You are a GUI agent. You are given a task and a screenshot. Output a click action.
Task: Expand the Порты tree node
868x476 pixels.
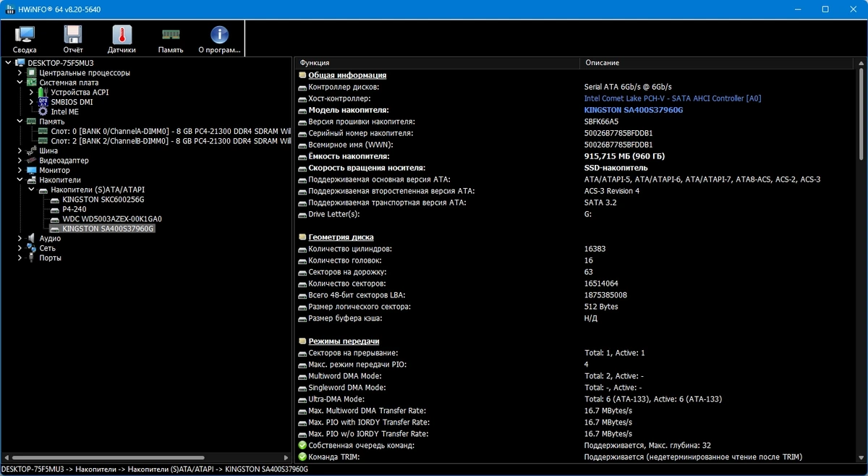point(20,258)
